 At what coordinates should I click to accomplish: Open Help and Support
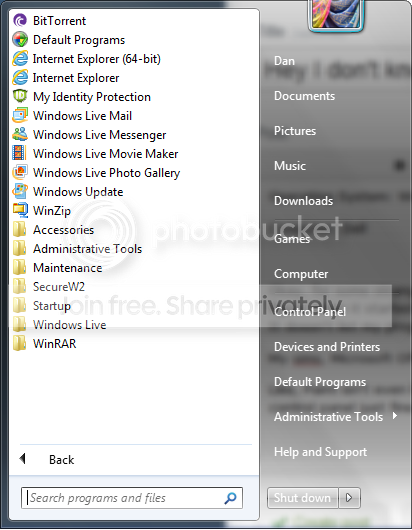coord(320,452)
